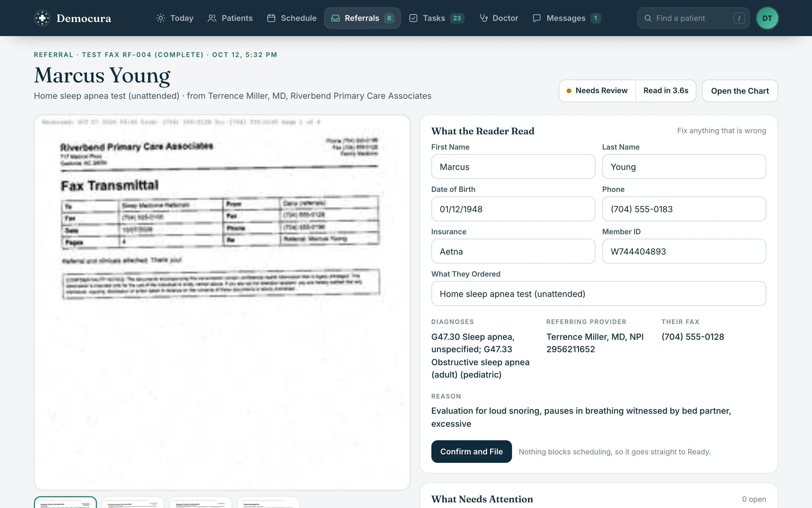Edit the Phone field (704) 555-0183
812x508 pixels.
[x=684, y=209]
